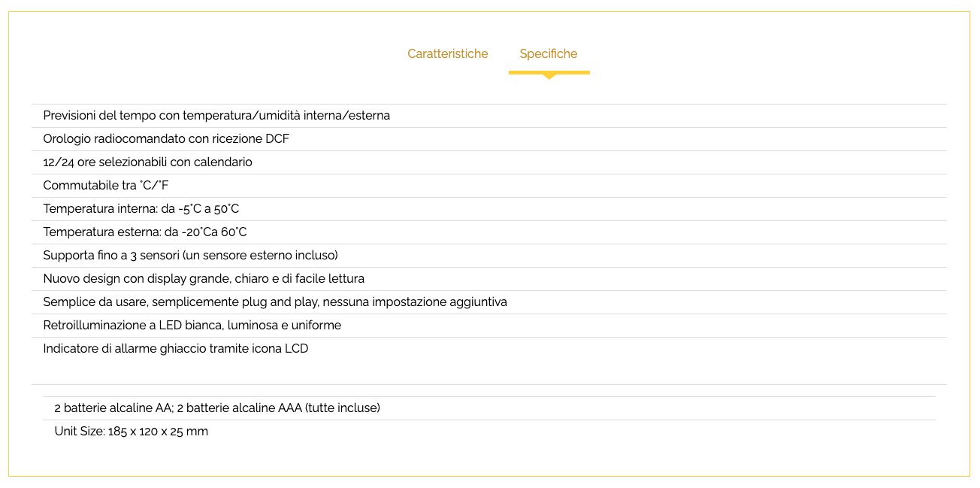Click the "12/24 ore selezionabili" line
Viewport: 980px width, 488px height.
[x=147, y=162]
